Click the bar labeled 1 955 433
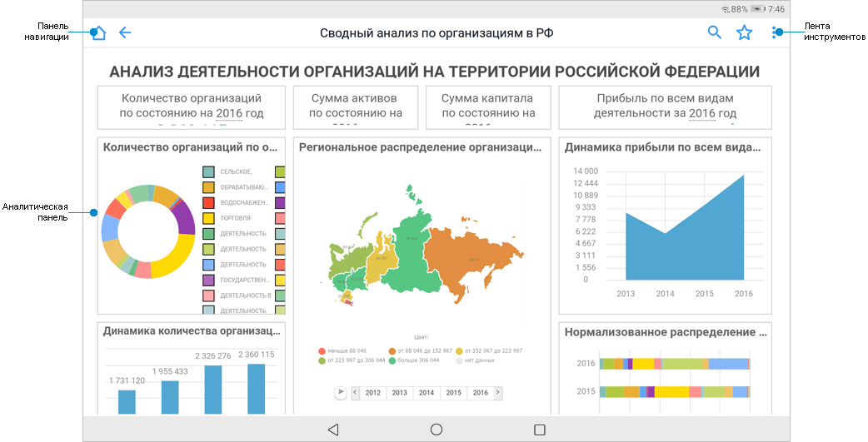This screenshot has width=868, height=442. tap(170, 397)
